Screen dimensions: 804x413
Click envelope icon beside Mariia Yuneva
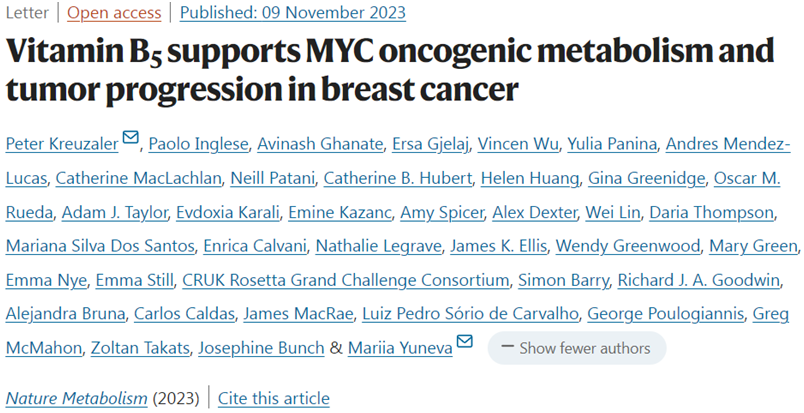[464, 343]
